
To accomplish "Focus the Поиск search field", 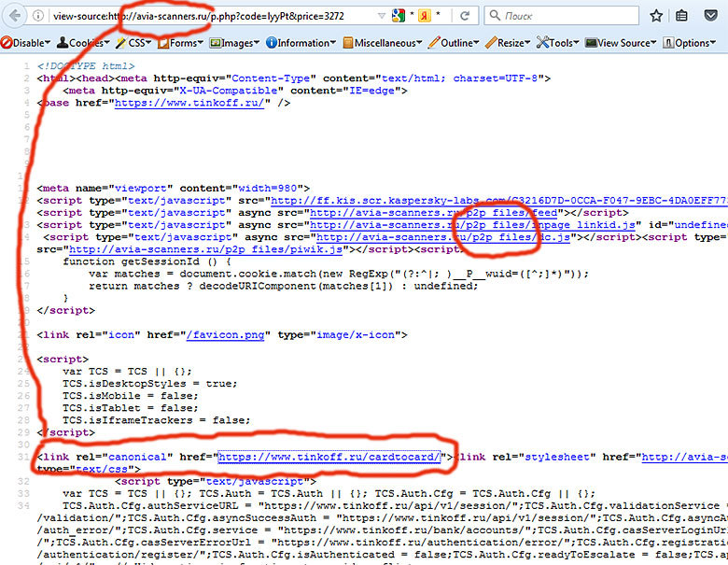I will pyautogui.click(x=562, y=16).
